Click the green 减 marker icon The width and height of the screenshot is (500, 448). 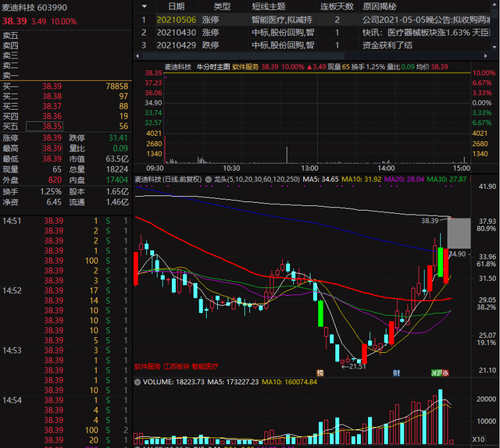coord(434,373)
